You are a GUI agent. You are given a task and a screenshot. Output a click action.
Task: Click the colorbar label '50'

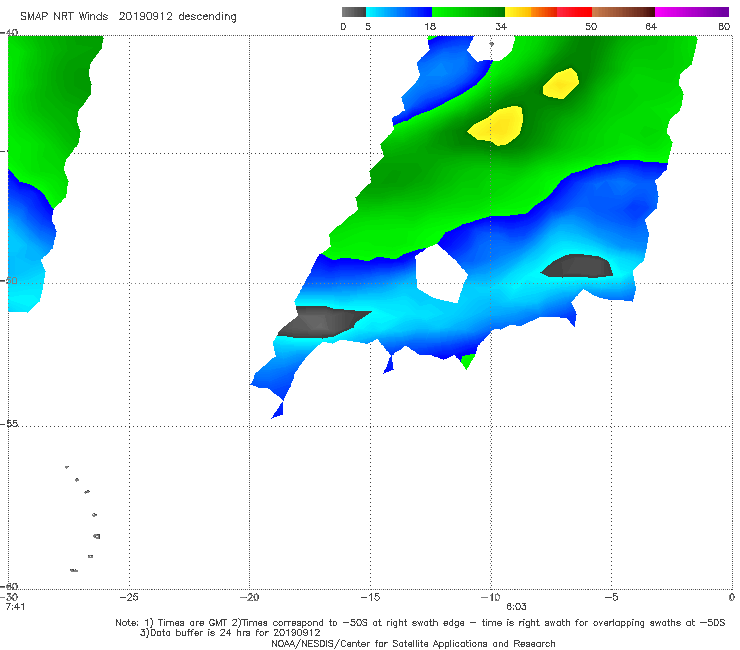click(591, 27)
